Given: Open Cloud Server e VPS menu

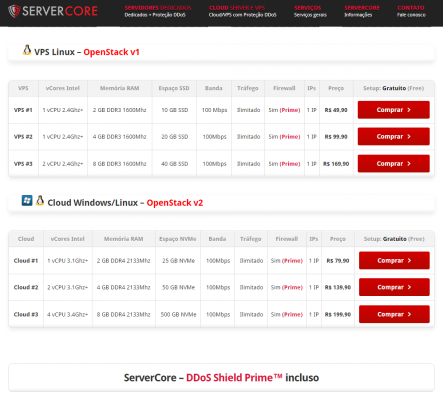Looking at the screenshot, I should coord(242,11).
